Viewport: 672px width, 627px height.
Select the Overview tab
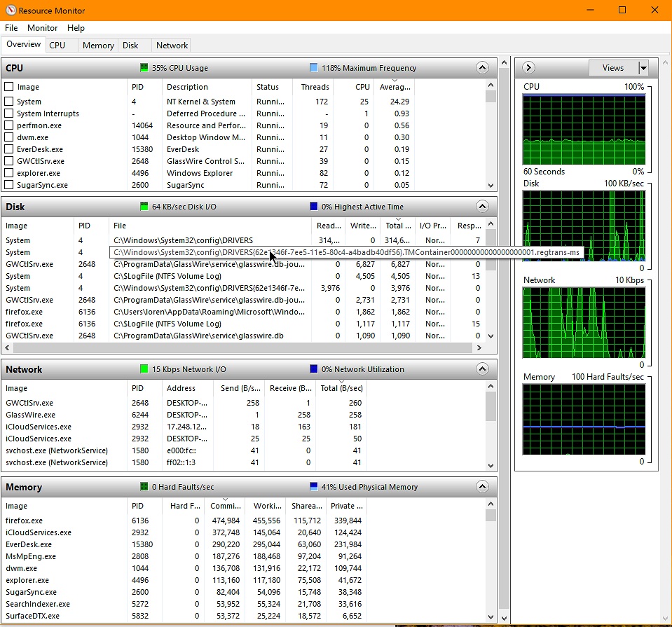click(24, 45)
